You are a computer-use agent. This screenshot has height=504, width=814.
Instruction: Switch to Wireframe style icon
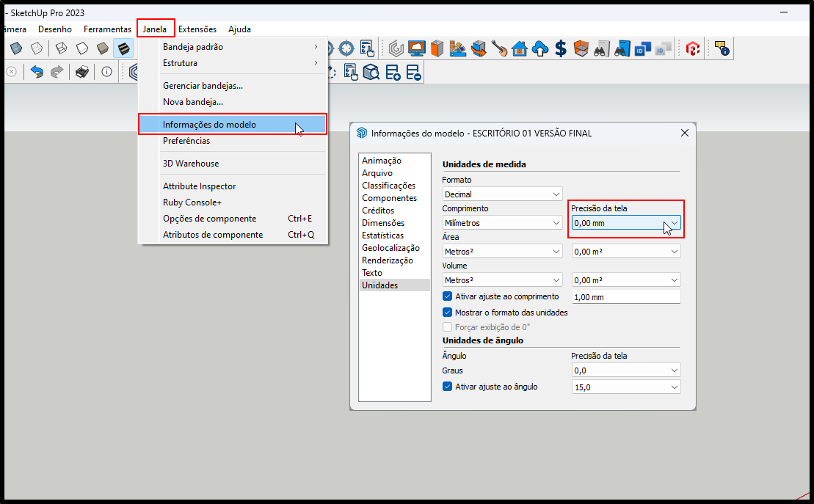(61, 48)
